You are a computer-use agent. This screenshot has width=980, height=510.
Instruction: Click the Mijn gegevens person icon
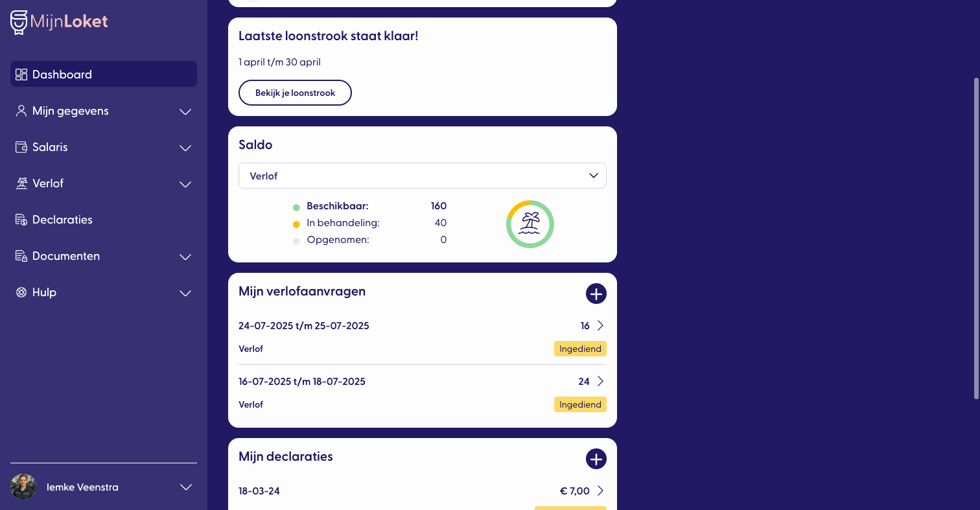[x=21, y=111]
